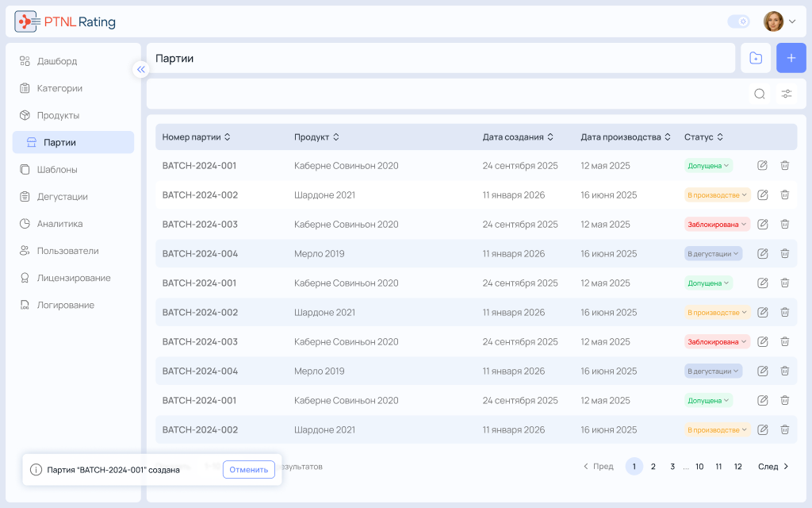Click the user avatar photo
This screenshot has height=508, width=812.
773,21
